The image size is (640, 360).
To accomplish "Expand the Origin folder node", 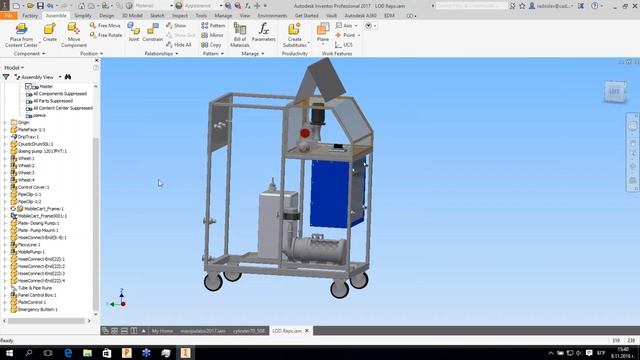I will click(5, 122).
